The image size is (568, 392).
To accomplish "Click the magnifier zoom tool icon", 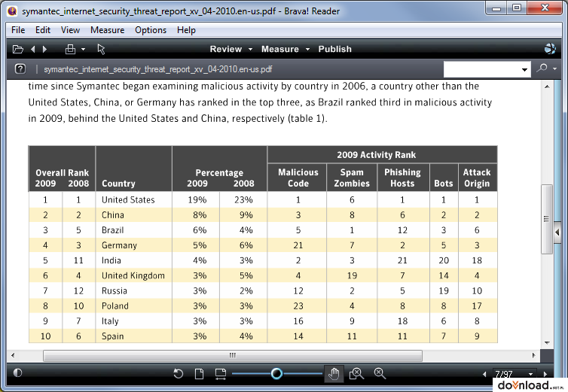I will click(380, 373).
